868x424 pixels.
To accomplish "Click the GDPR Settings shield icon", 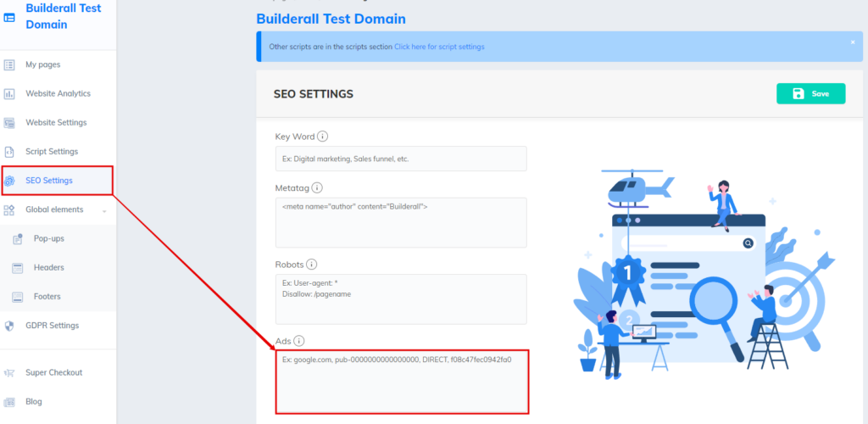I will tap(9, 326).
